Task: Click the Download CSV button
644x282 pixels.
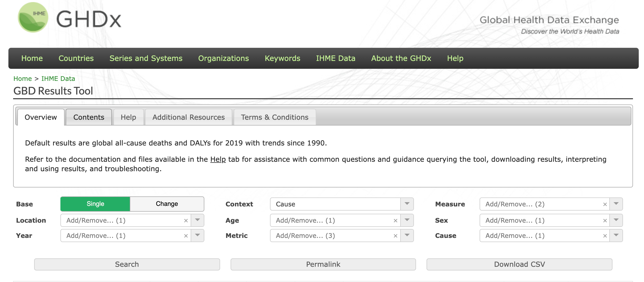Action: tap(519, 264)
